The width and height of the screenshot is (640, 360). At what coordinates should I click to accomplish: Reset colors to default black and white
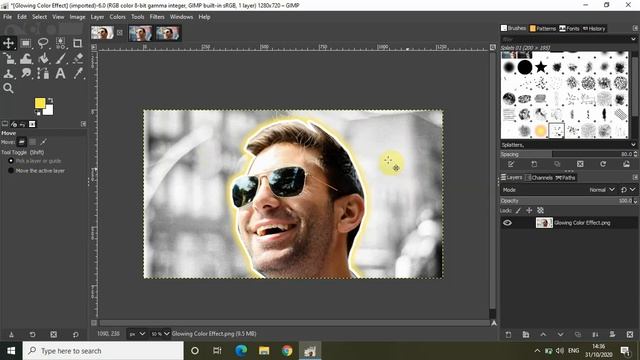click(x=38, y=113)
